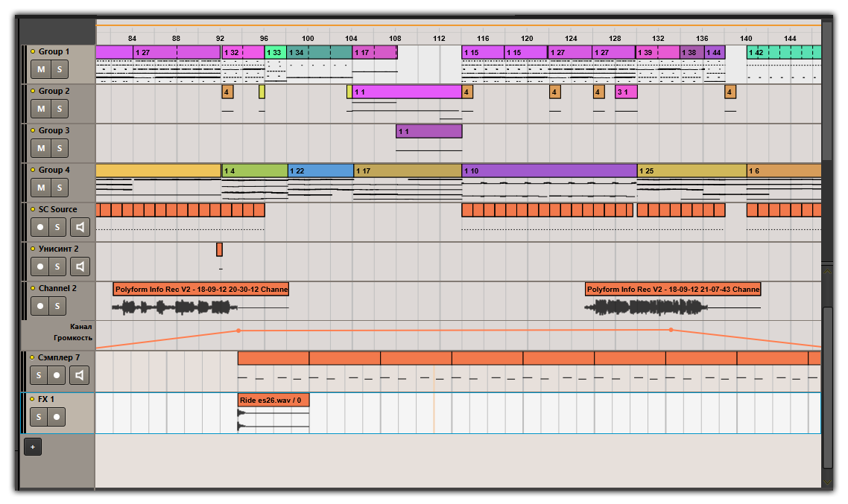The height and width of the screenshot is (504, 848).
Task: Click bar 116 on the timeline ruler
Action: (483, 38)
